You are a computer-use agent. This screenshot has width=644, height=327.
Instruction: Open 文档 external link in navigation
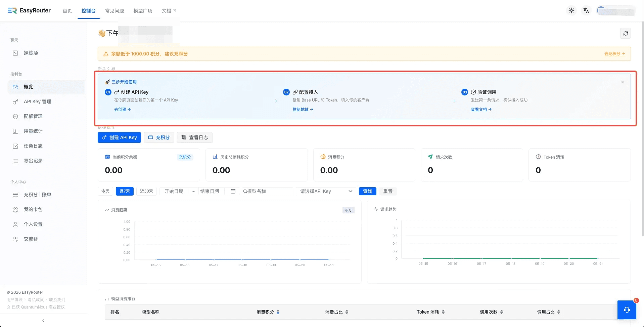coord(169,11)
